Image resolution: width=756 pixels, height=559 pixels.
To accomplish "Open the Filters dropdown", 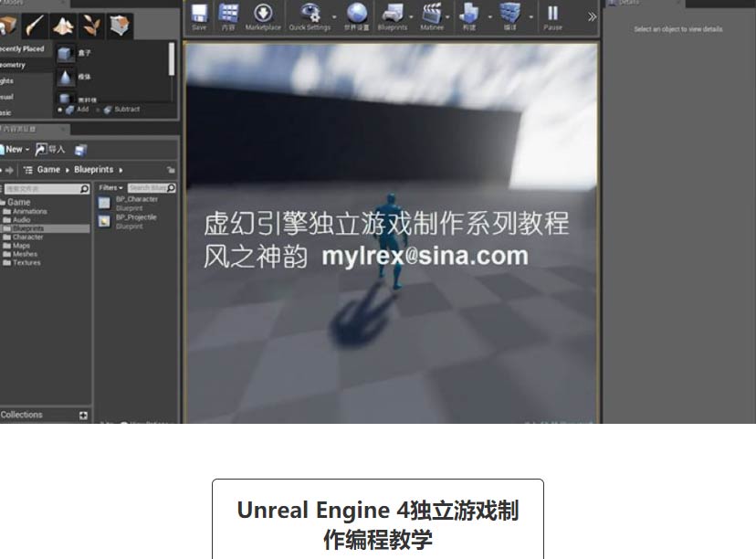I will click(x=110, y=187).
